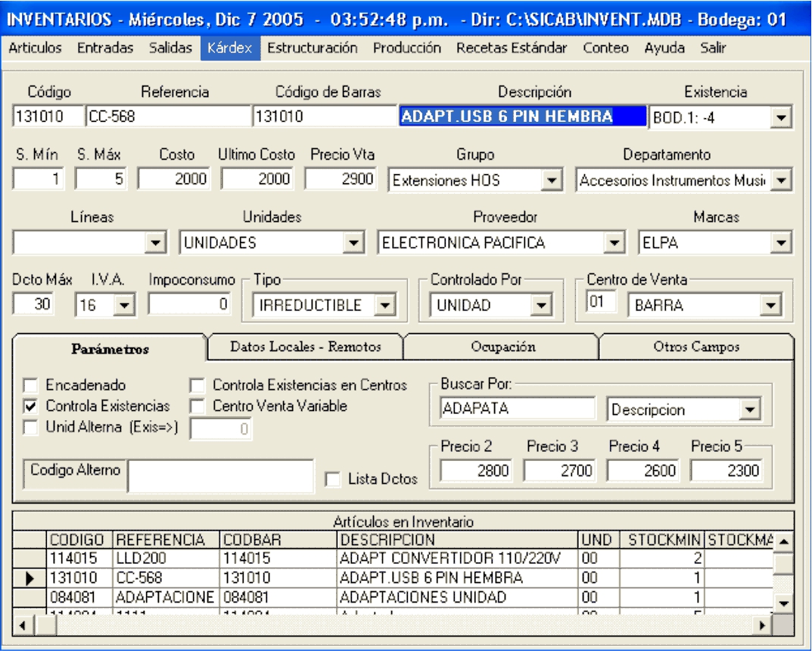The height and width of the screenshot is (651, 812).
Task: Switch to Datos Locales - Remotos tab
Action: tap(305, 347)
